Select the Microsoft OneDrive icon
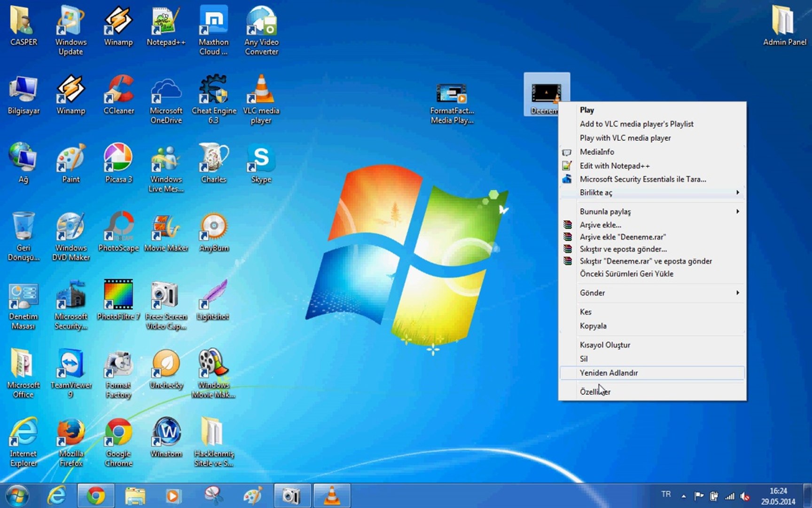Viewport: 812px width, 508px height. coord(166,100)
